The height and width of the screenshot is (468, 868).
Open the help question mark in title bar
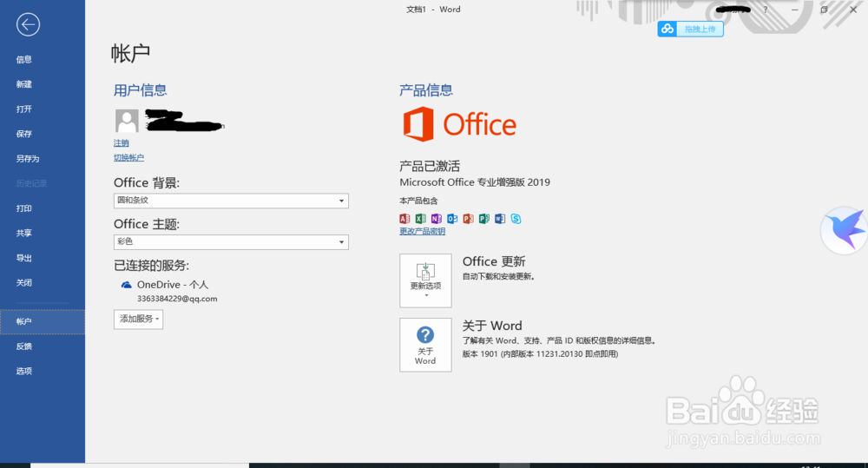click(765, 10)
